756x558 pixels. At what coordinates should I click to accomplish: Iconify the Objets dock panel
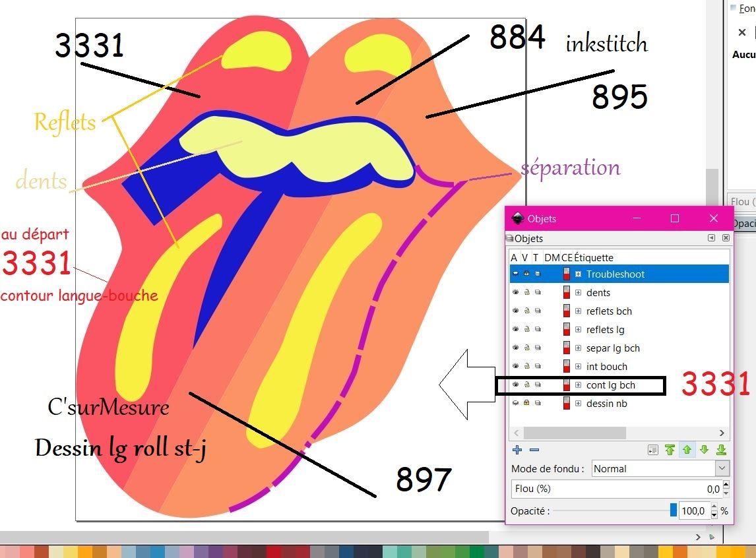point(711,238)
